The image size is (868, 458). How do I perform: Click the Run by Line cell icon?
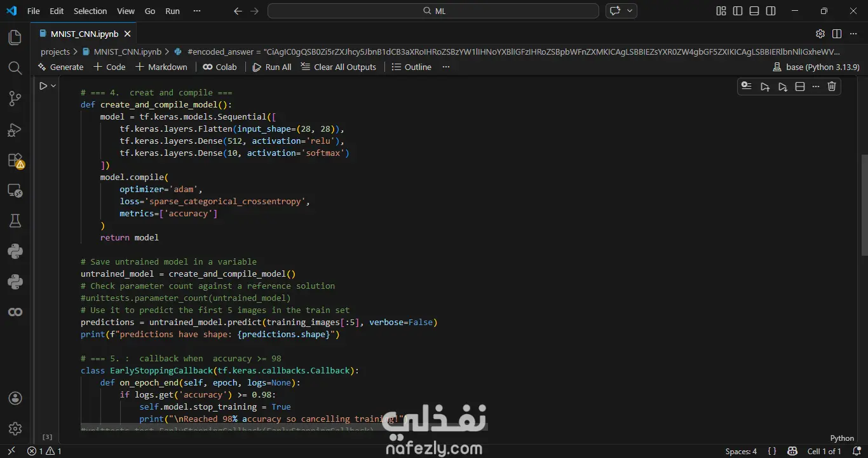click(x=747, y=87)
